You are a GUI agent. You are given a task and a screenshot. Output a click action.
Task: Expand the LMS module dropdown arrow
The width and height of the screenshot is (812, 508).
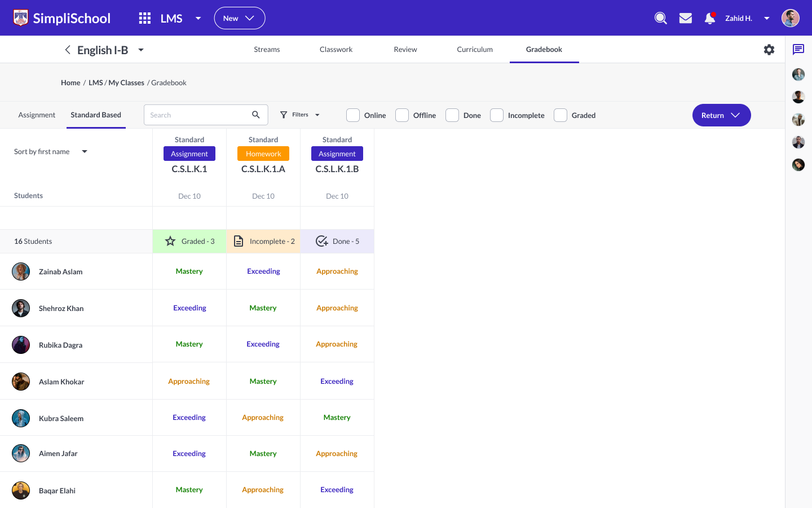click(198, 18)
